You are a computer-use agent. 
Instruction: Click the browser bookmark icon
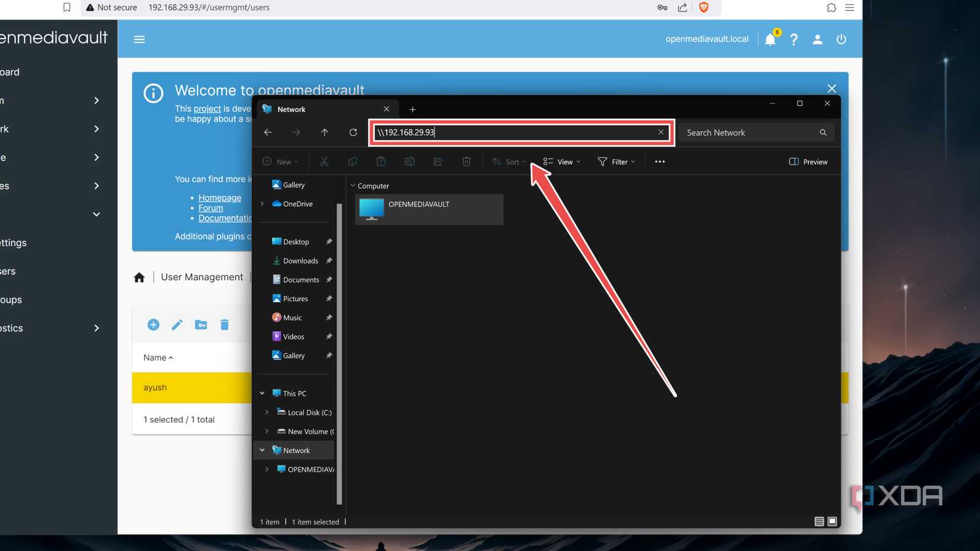[x=67, y=7]
